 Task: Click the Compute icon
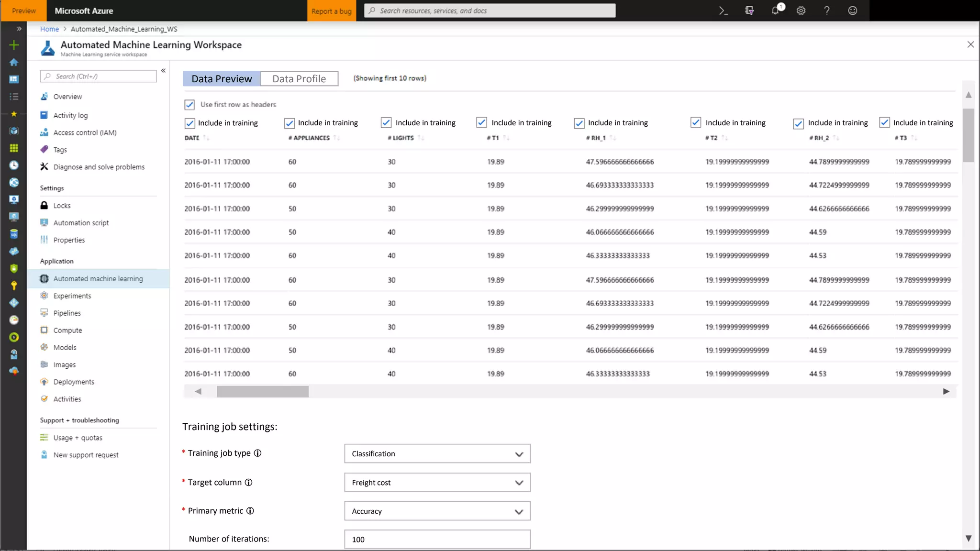[x=44, y=330]
